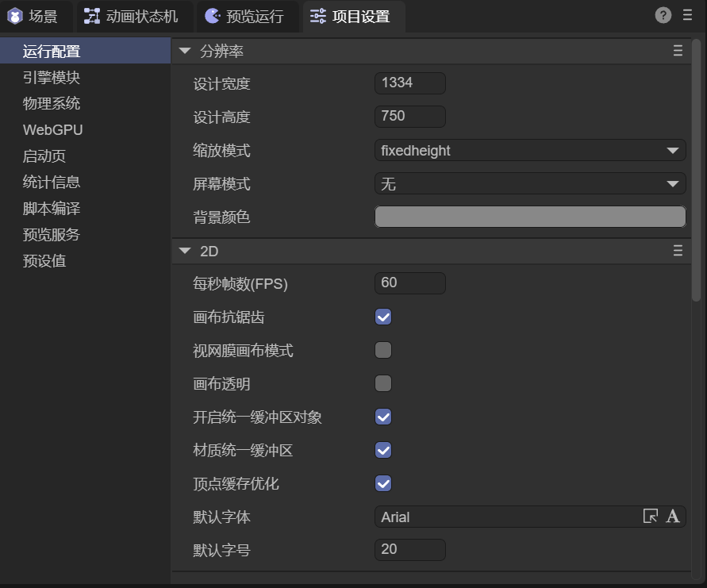The height and width of the screenshot is (588, 707).
Task: Switch to the 动画状态机 tab
Action: pos(131,16)
